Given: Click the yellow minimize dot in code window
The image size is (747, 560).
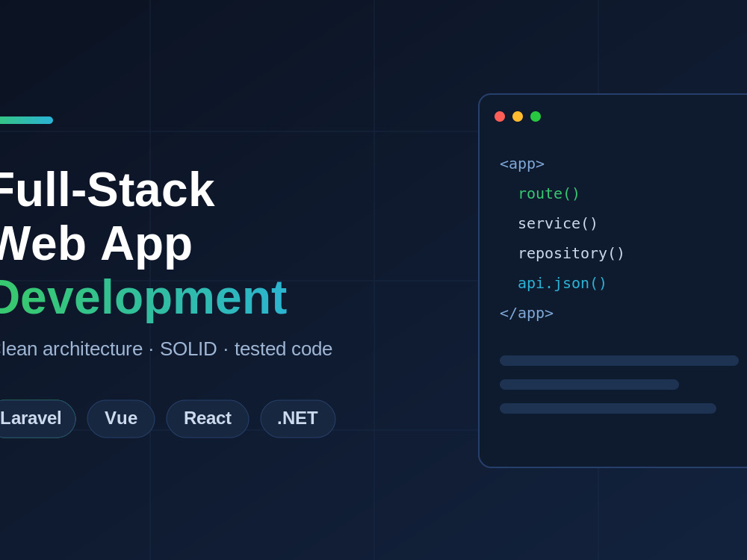Looking at the screenshot, I should click(x=518, y=116).
